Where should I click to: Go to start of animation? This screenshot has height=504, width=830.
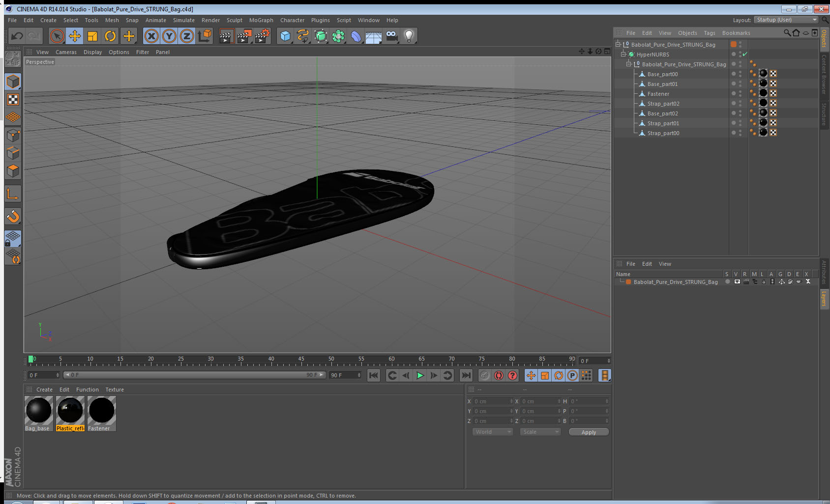click(374, 375)
